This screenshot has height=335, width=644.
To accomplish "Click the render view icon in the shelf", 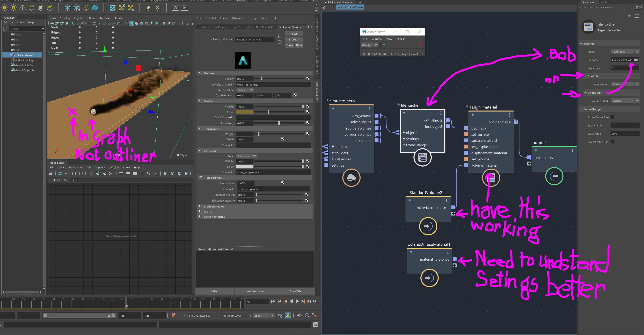I will pos(175,8).
